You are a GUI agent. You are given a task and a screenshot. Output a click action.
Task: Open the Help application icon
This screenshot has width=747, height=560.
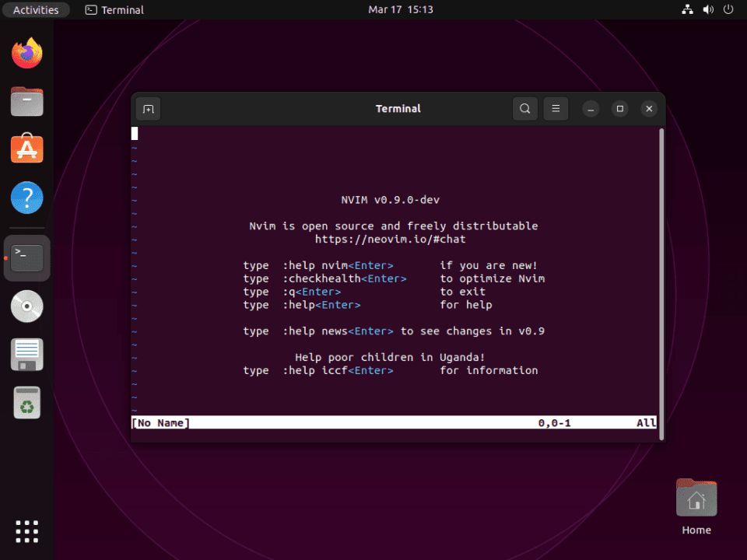point(26,198)
